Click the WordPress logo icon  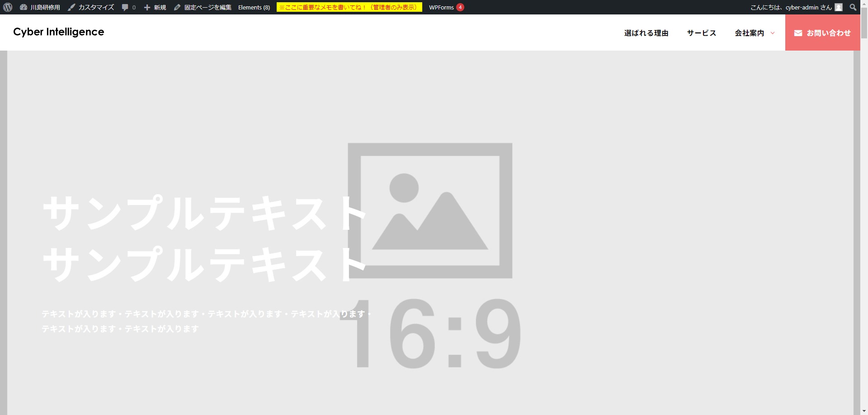point(8,7)
